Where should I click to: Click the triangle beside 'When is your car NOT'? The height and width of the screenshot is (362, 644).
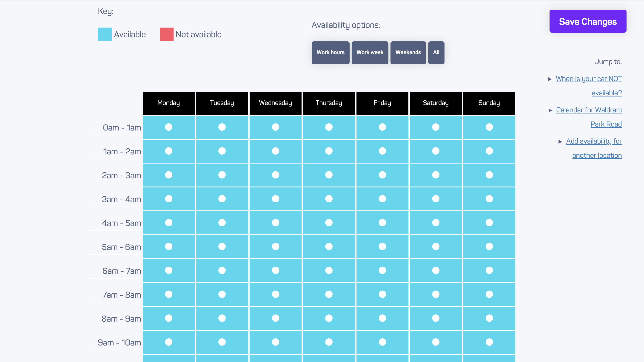(550, 79)
